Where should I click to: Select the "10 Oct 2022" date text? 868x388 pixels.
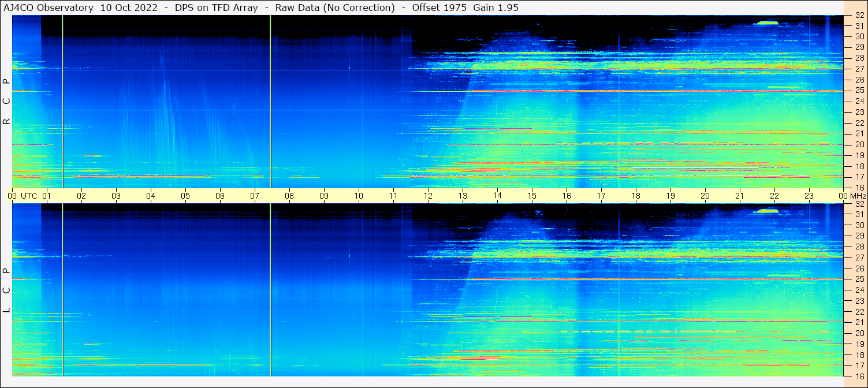129,8
